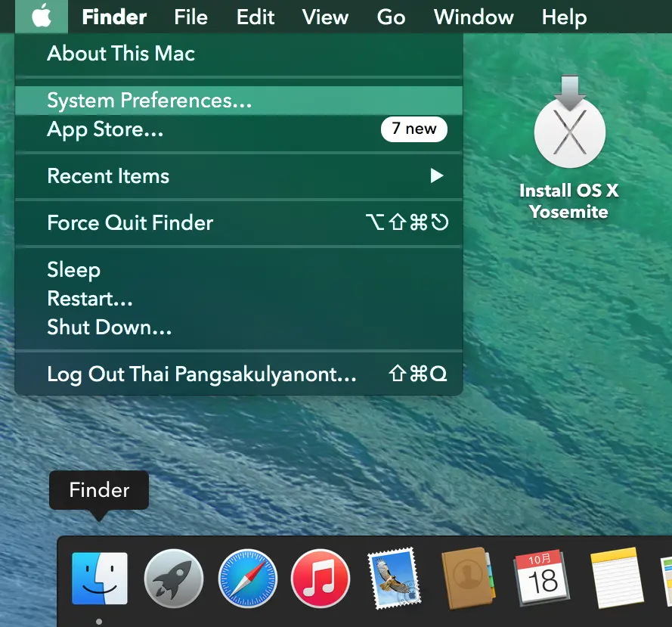
Task: Click the 7 new badge on App Store
Action: 413,129
